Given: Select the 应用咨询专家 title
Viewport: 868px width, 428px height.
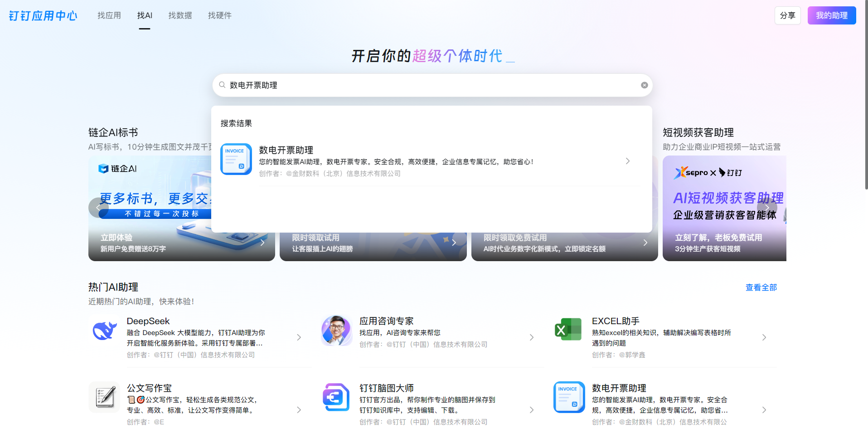Looking at the screenshot, I should (386, 321).
